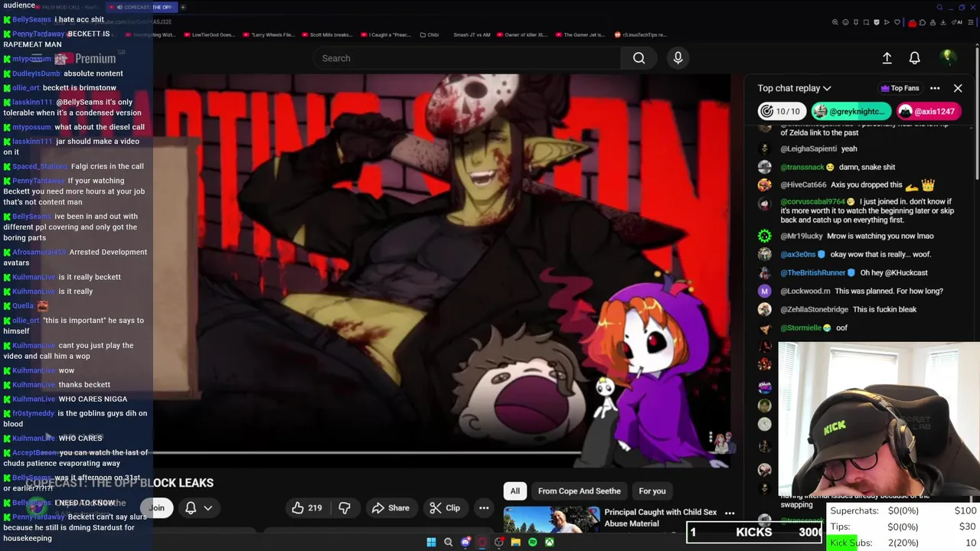Click chat author @corvuscabal9764
This screenshot has height=551, width=980.
[812, 201]
